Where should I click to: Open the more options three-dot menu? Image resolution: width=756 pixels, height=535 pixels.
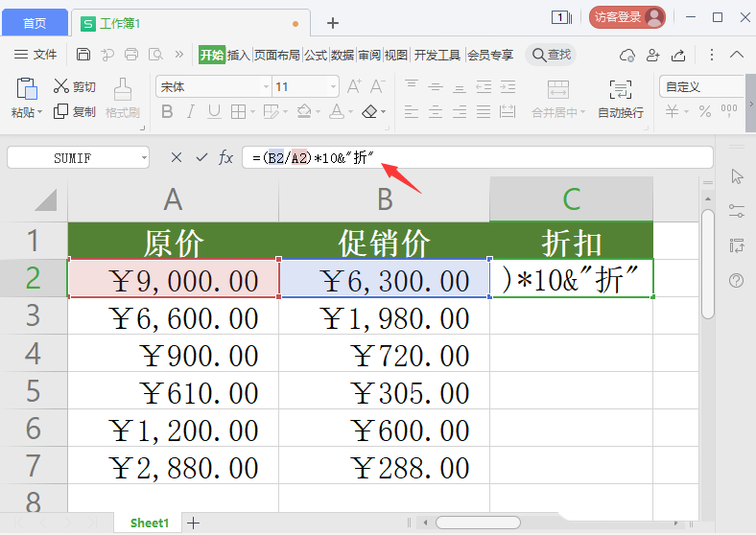pos(711,55)
